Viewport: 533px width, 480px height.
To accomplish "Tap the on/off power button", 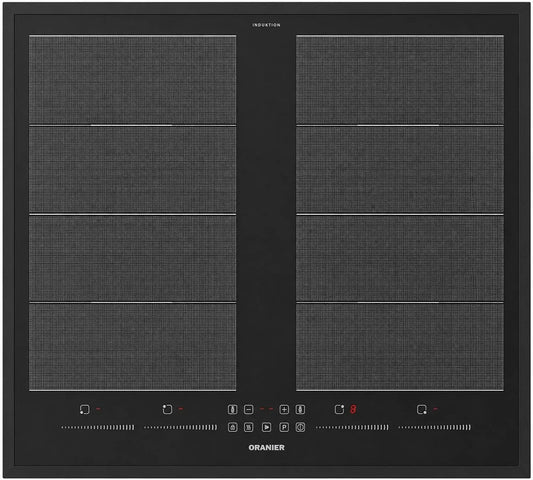I will (x=300, y=427).
